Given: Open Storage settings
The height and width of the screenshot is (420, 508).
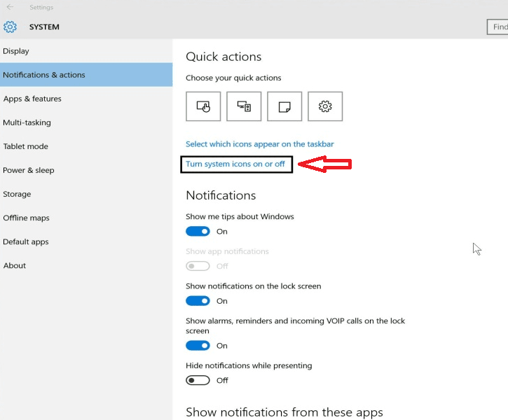Looking at the screenshot, I should [86, 194].
